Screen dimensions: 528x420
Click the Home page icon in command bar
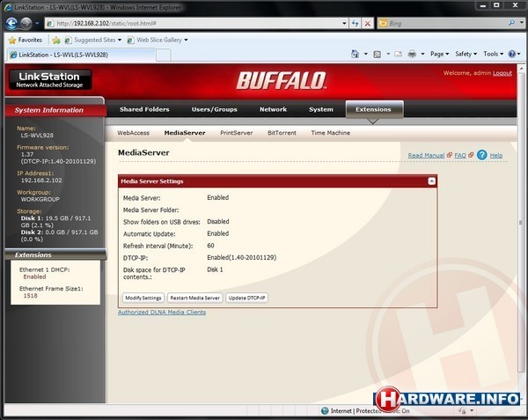(x=355, y=54)
